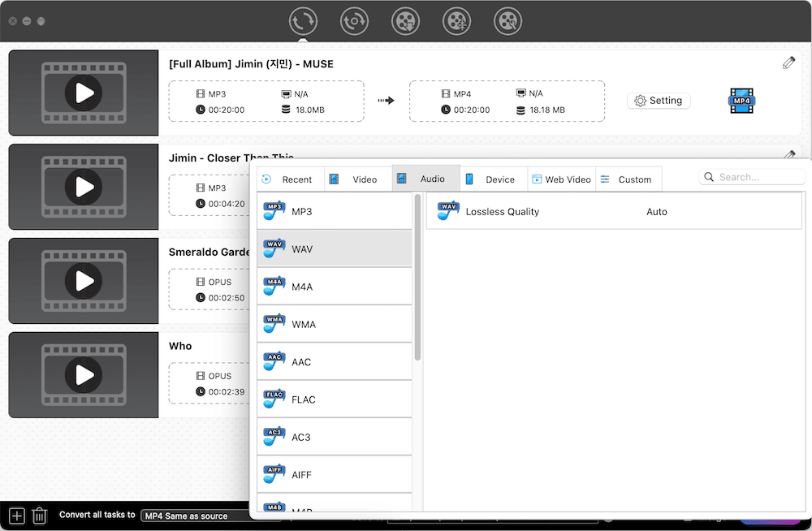Click the trash delete icon
This screenshot has width=812, height=531.
(39, 515)
